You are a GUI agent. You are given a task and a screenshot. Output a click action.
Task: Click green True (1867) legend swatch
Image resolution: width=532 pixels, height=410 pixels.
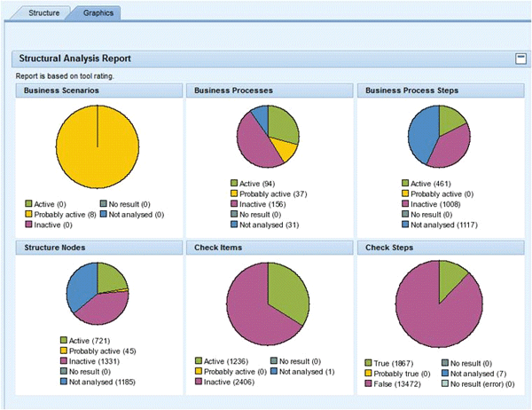[370, 363]
